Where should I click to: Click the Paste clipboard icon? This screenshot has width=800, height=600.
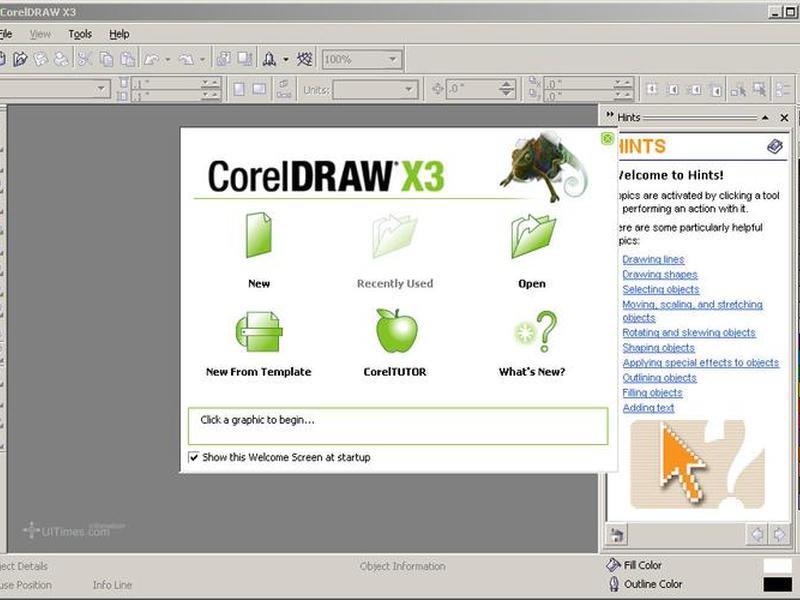(x=128, y=59)
